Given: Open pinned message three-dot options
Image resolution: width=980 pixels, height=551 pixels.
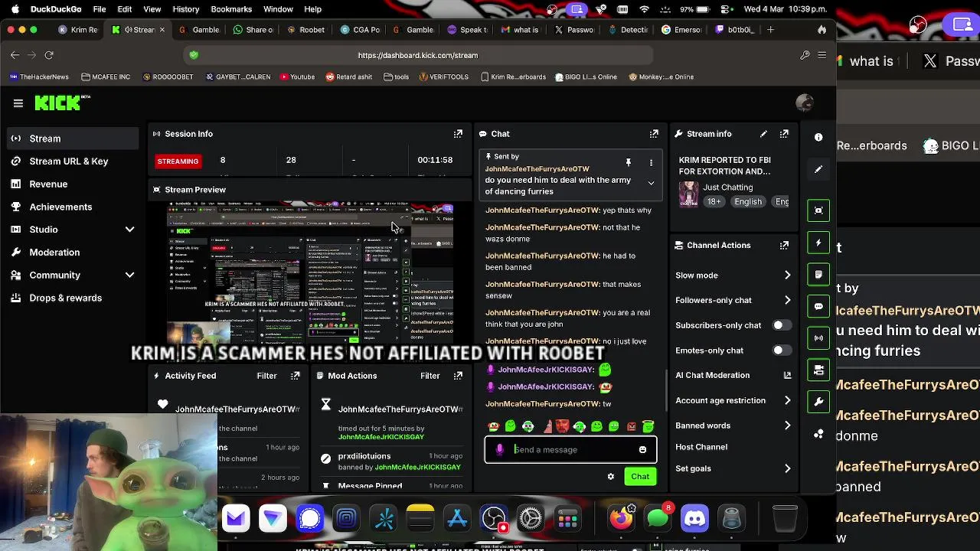Looking at the screenshot, I should [651, 162].
